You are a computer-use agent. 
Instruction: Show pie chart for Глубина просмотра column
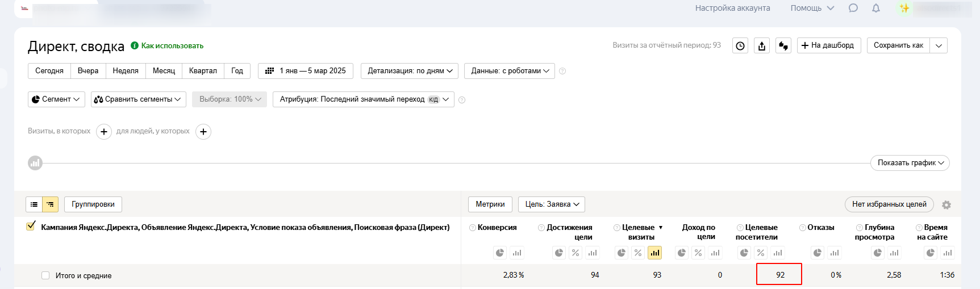point(878,253)
